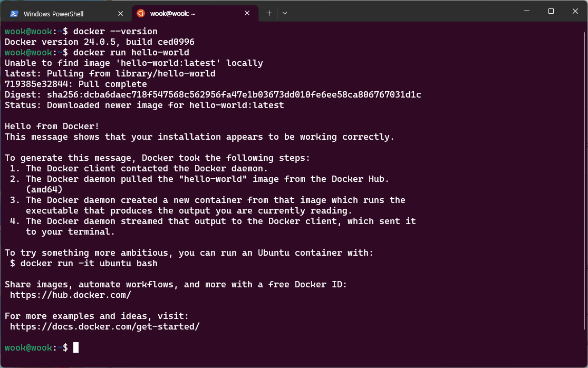Close the terminal window
This screenshot has height=368, width=588.
[x=575, y=11]
